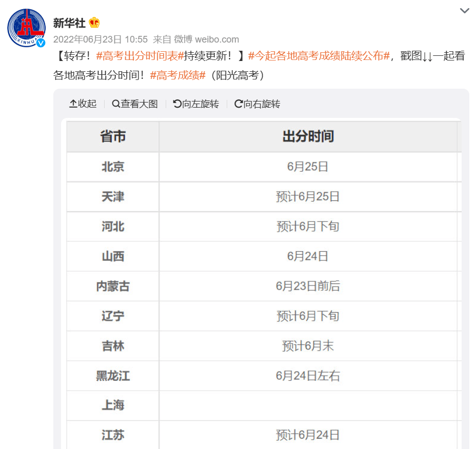Open hashtag #高考出分时间表#
Image resolution: width=476 pixels, height=449 pixels.
(140, 56)
